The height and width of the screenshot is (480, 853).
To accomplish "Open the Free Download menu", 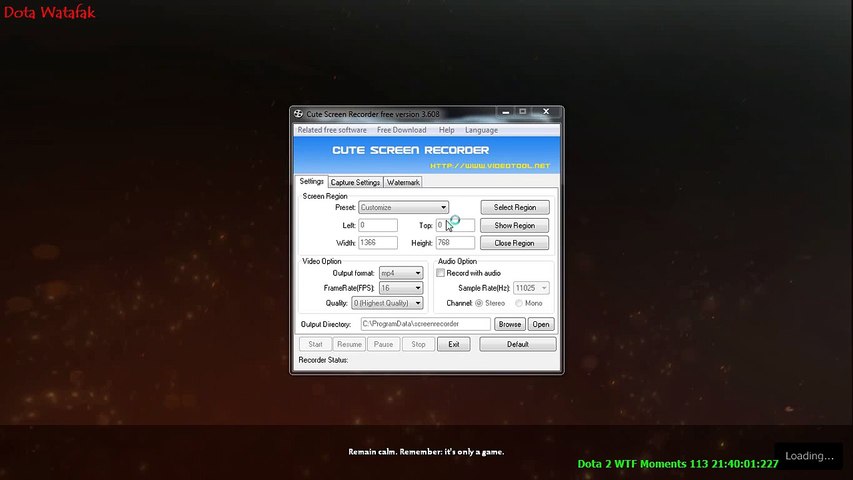I will (x=401, y=130).
